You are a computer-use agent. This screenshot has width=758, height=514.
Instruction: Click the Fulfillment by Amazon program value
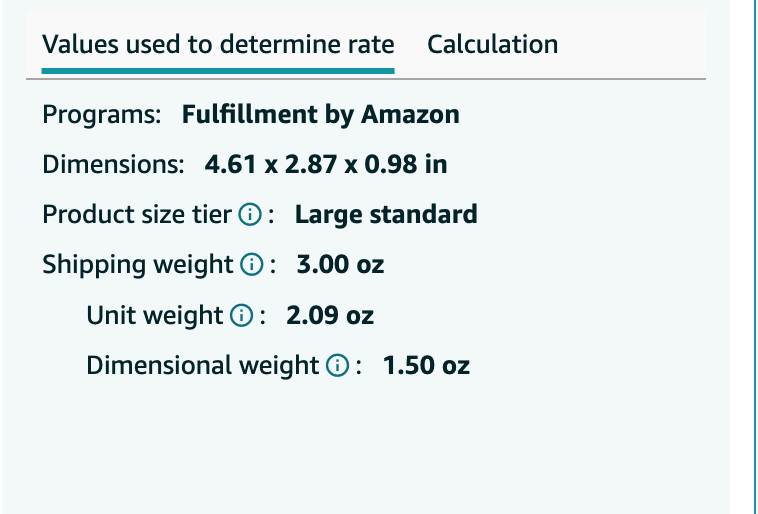coord(321,115)
